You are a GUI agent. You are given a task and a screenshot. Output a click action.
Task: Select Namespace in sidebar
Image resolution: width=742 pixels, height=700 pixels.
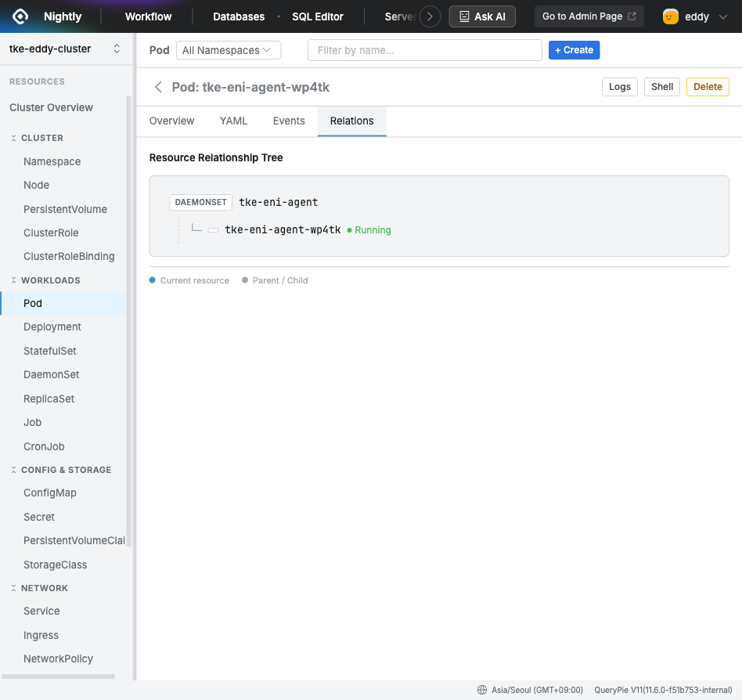(x=52, y=162)
